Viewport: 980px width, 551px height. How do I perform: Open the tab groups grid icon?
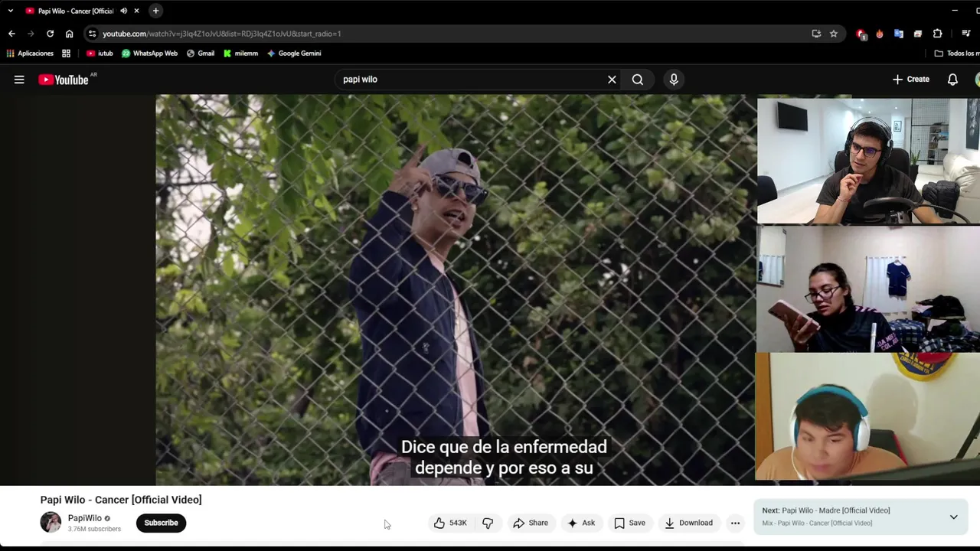(67, 54)
